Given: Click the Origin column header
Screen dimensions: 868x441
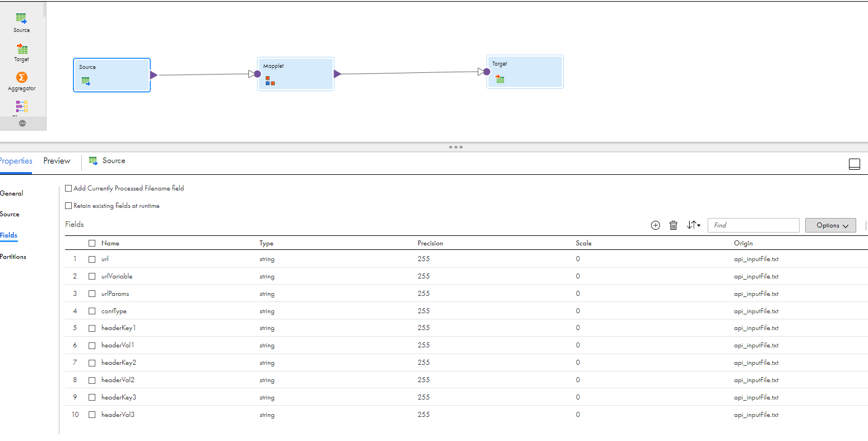Looking at the screenshot, I should point(744,243).
